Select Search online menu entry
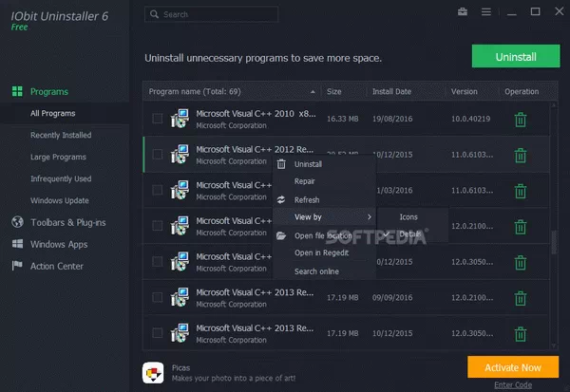The height and width of the screenshot is (392, 570). [324, 271]
